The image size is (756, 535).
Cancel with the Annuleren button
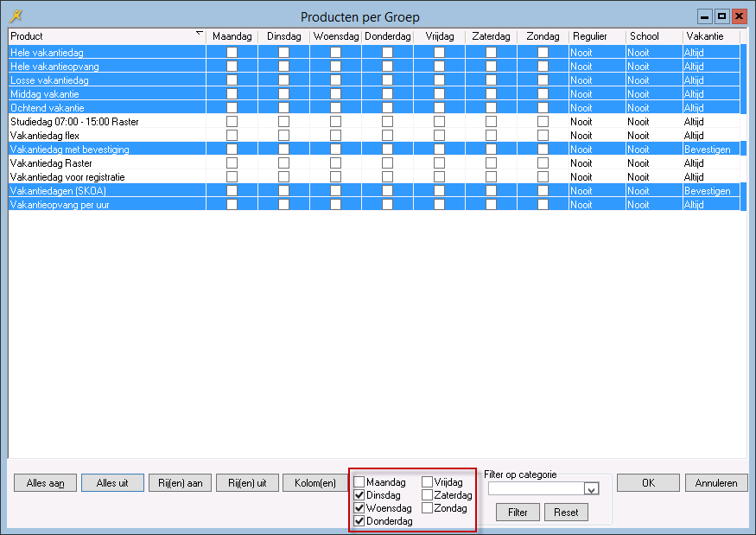click(716, 483)
